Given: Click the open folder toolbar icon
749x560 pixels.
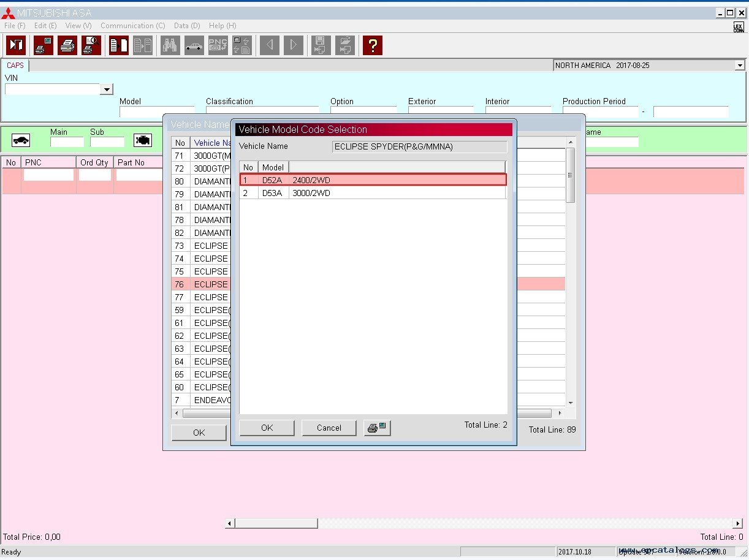Looking at the screenshot, I should pyautogui.click(x=345, y=45).
